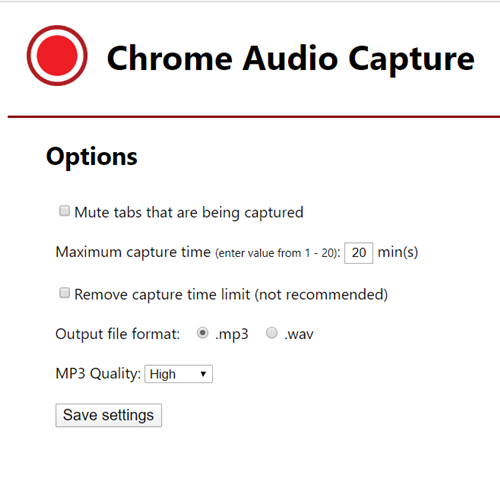Click the Maximum capture time label
The width and height of the screenshot is (500, 484).
point(133,252)
